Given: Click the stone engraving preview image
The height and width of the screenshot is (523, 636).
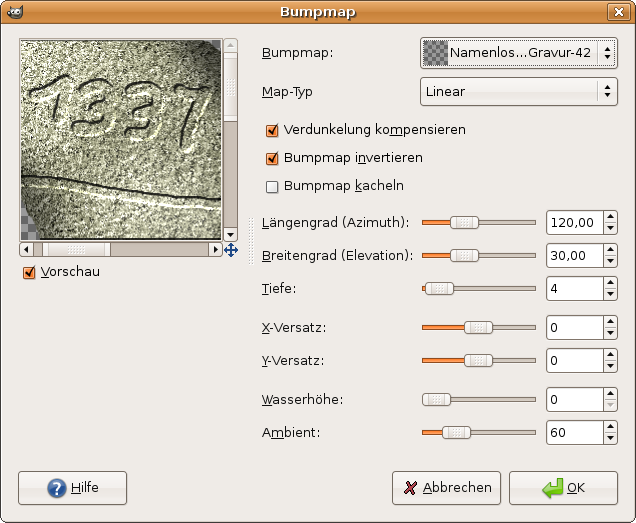Looking at the screenshot, I should (x=121, y=140).
